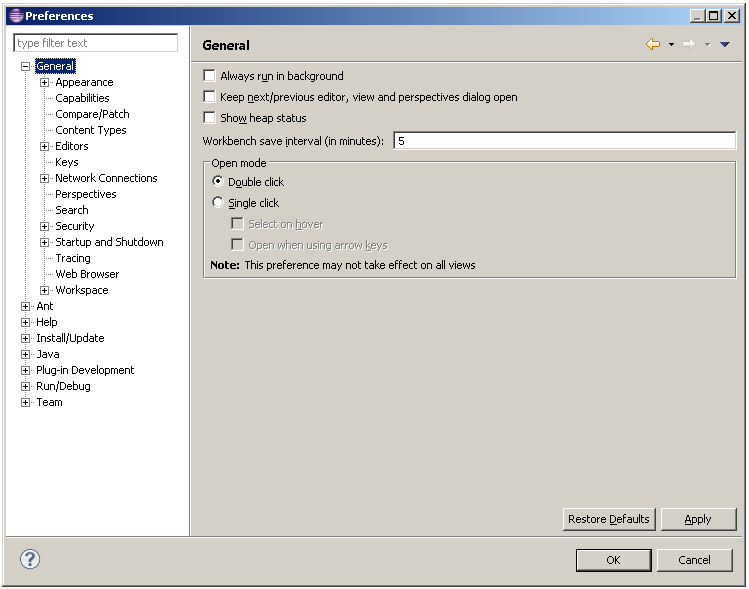Maximize the Preferences window
The width and height of the screenshot is (749, 589).
[714, 16]
